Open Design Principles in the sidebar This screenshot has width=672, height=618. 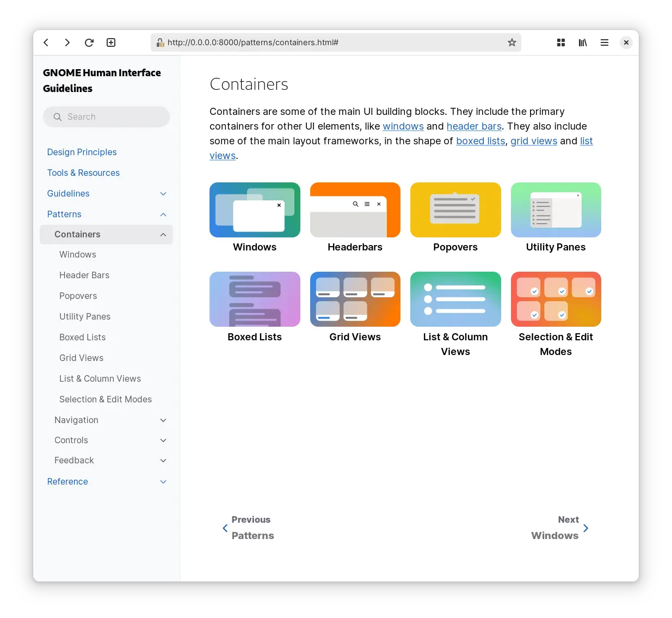[82, 152]
